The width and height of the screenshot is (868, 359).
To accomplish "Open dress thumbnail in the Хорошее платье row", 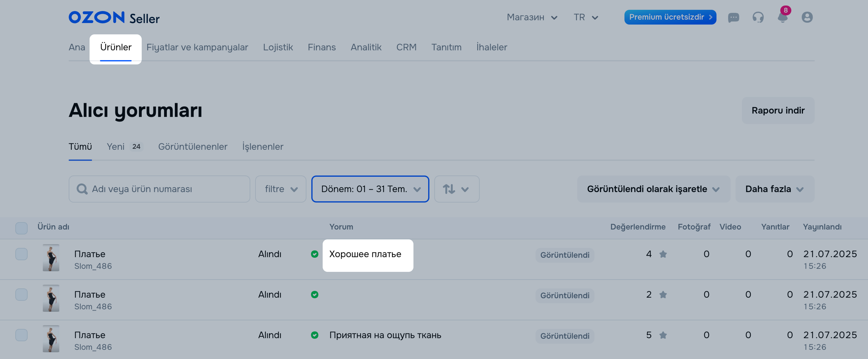I will pos(51,258).
